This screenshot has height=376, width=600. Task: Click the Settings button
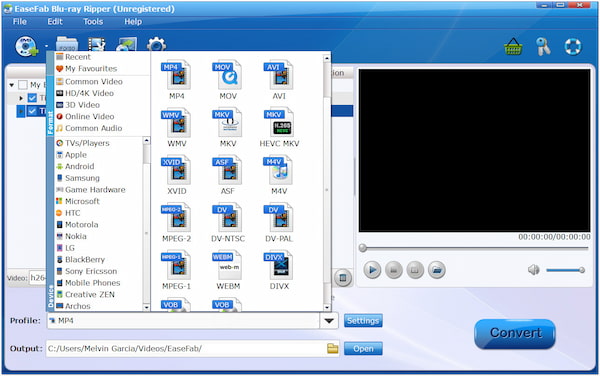coord(363,321)
